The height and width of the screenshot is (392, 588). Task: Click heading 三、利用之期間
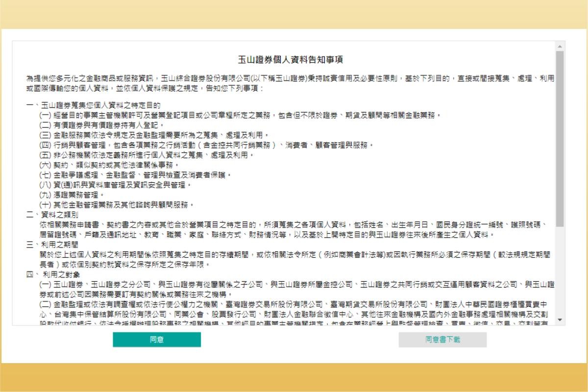point(52,244)
